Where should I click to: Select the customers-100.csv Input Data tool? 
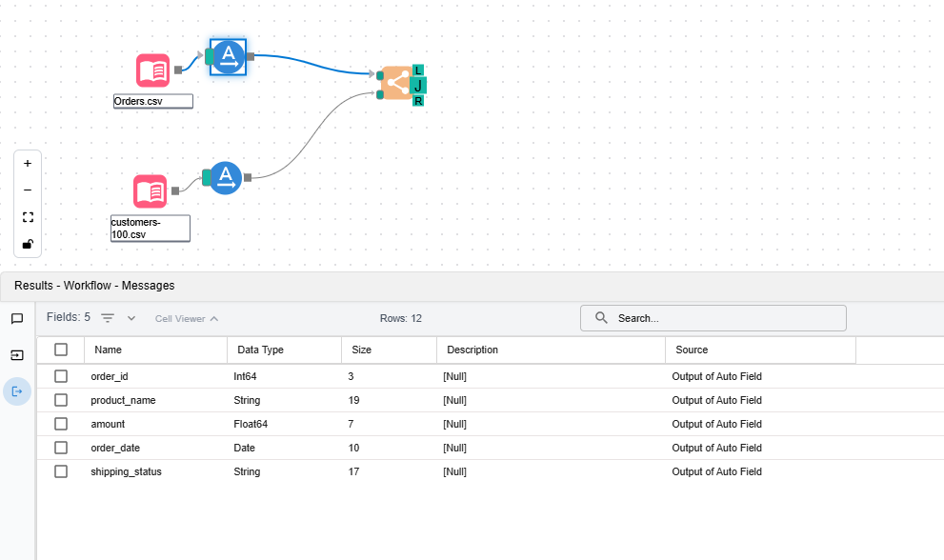tap(150, 191)
